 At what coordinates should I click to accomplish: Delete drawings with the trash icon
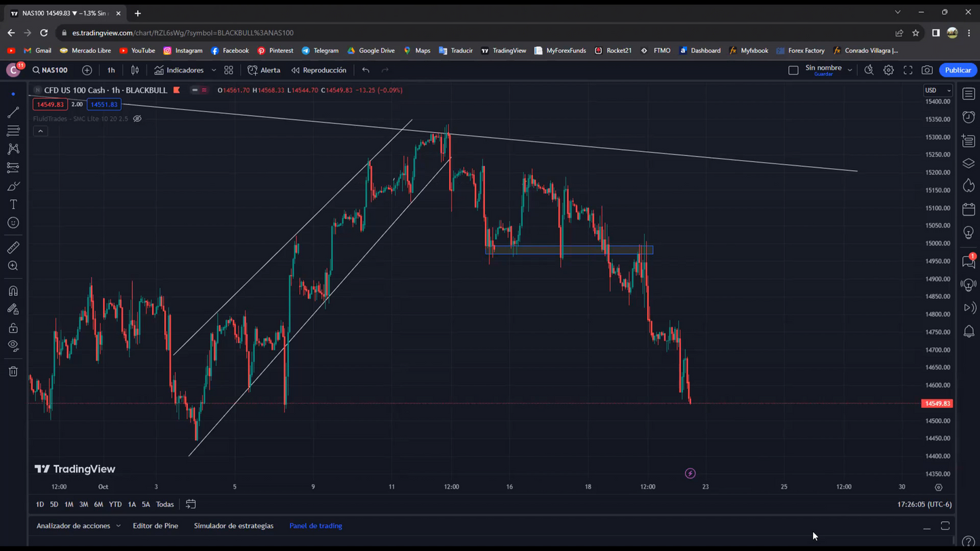[x=13, y=371]
